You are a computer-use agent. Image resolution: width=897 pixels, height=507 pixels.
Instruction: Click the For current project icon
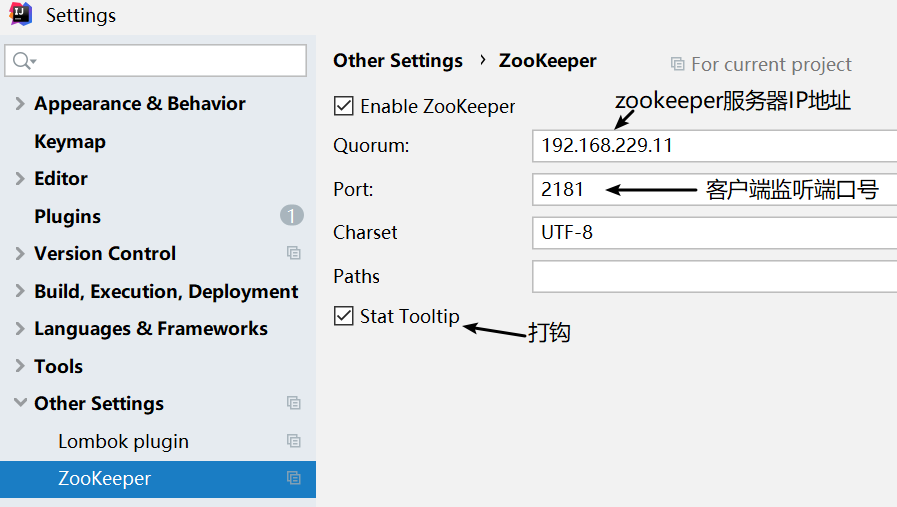678,64
